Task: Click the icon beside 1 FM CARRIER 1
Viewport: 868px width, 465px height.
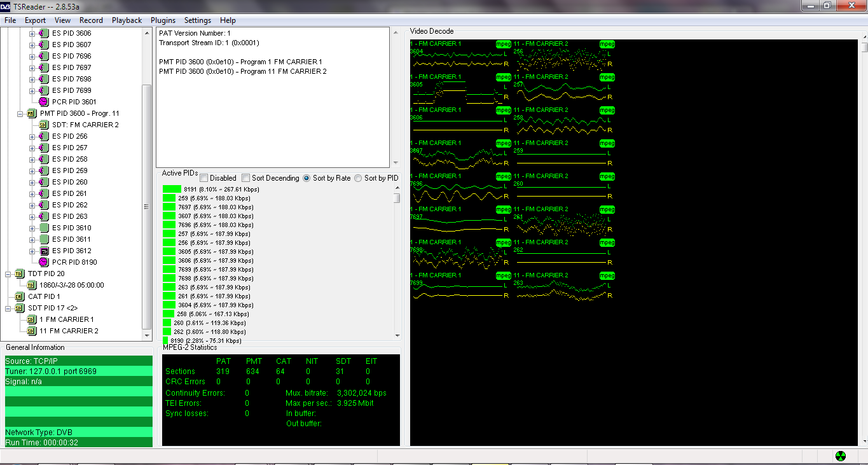Action: [32, 319]
